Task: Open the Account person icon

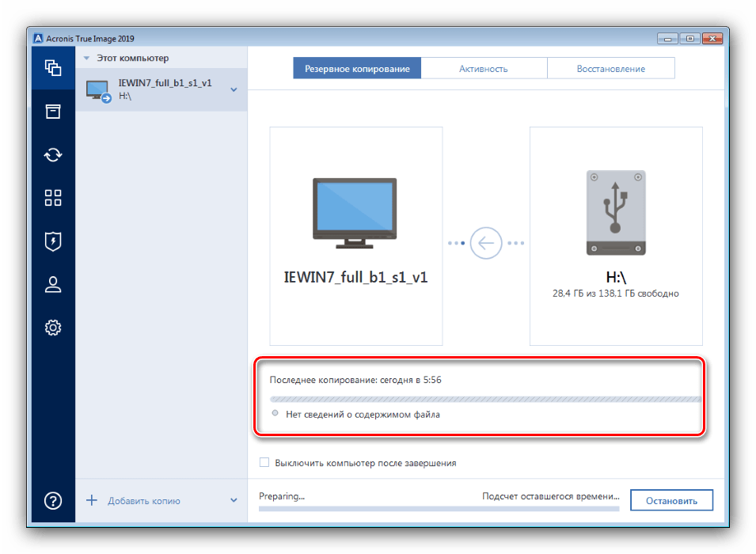Action: [53, 284]
